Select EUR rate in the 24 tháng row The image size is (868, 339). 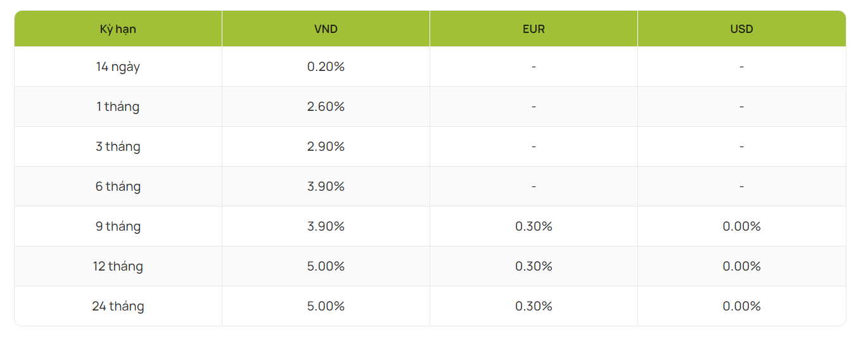click(x=533, y=306)
